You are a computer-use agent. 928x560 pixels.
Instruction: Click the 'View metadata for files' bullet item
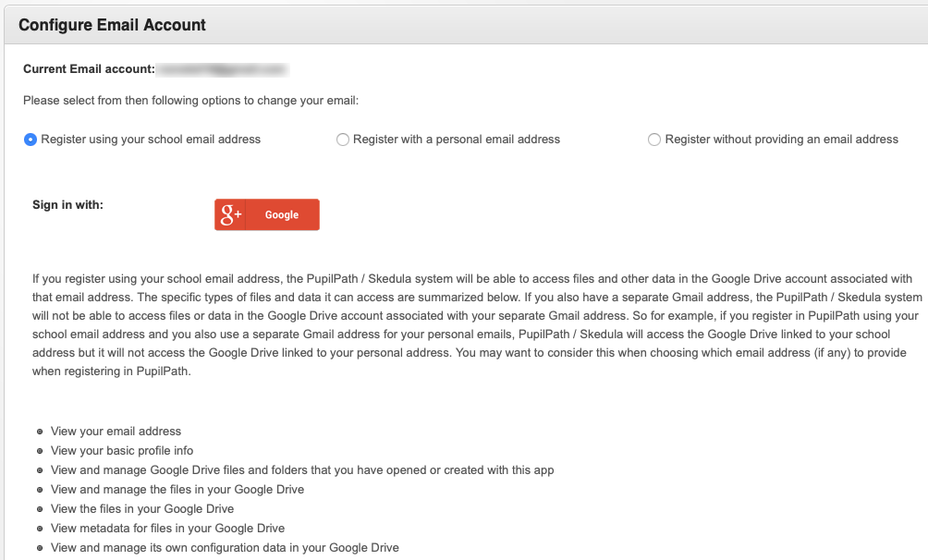[167, 529]
